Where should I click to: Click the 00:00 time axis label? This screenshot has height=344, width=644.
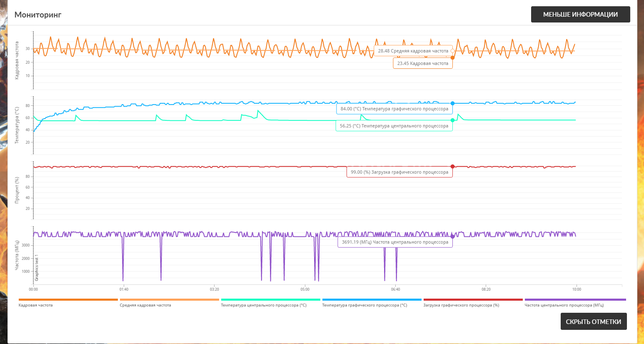(x=33, y=289)
